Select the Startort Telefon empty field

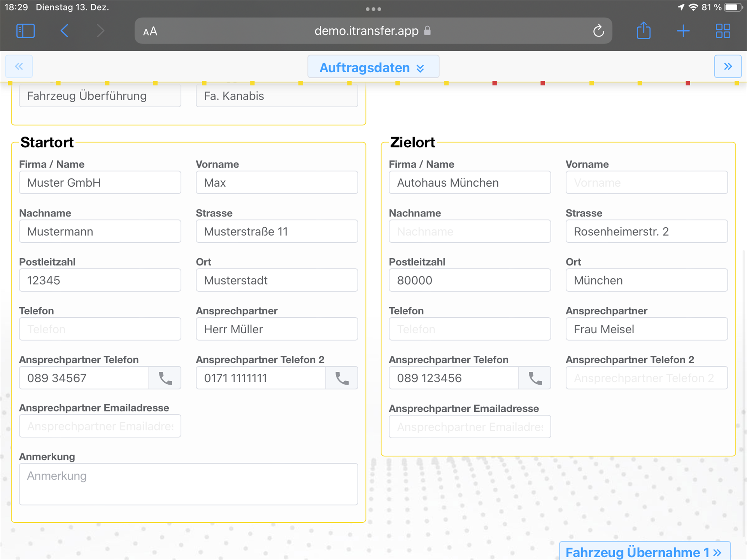(100, 329)
